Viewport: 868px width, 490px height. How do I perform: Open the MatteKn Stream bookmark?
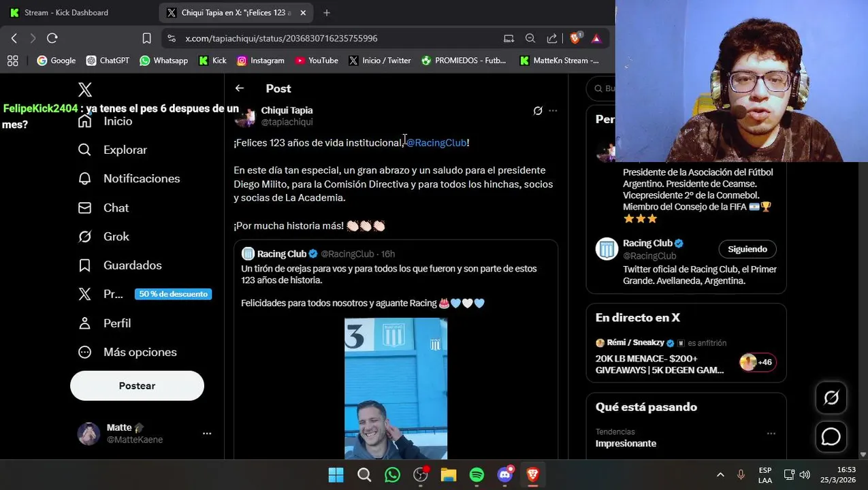[559, 61]
